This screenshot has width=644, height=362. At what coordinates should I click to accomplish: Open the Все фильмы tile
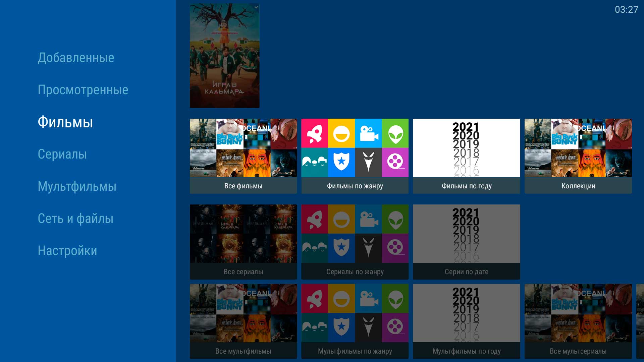coord(243,156)
